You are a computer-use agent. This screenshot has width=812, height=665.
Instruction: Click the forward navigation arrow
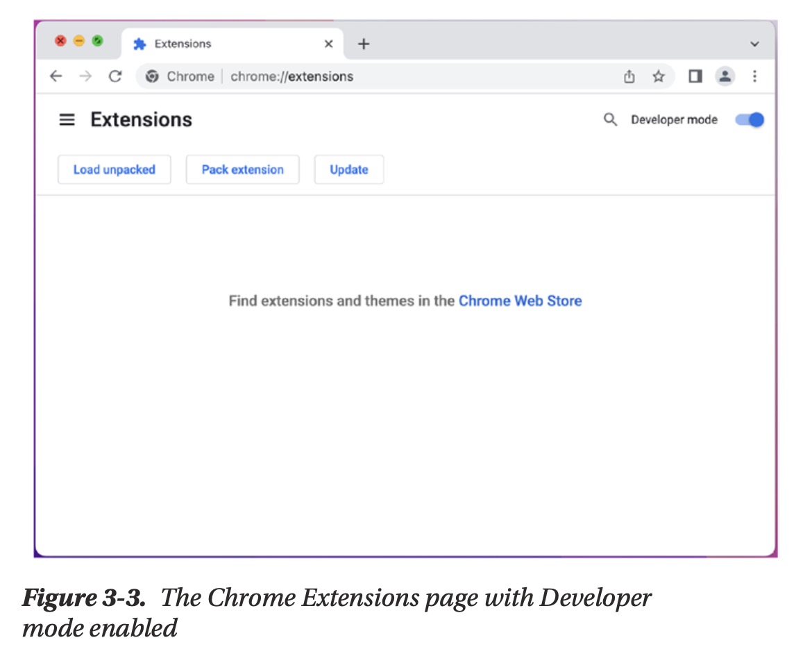(x=85, y=76)
